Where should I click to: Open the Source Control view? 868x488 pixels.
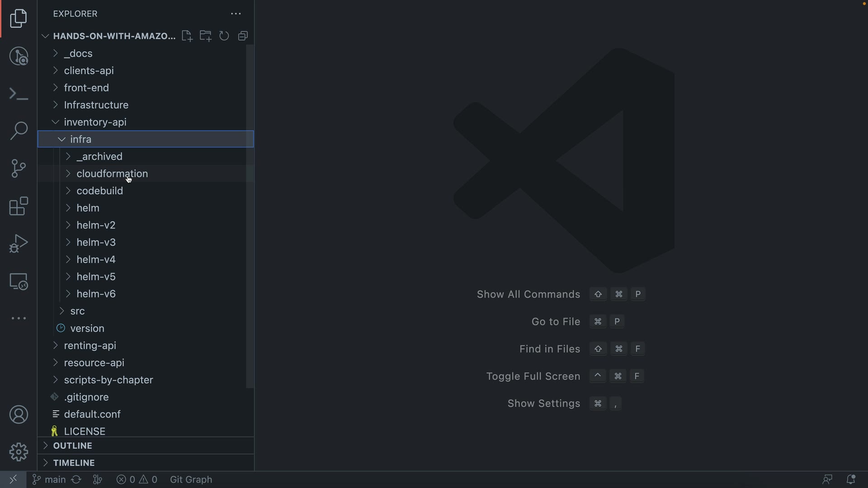pos(19,169)
